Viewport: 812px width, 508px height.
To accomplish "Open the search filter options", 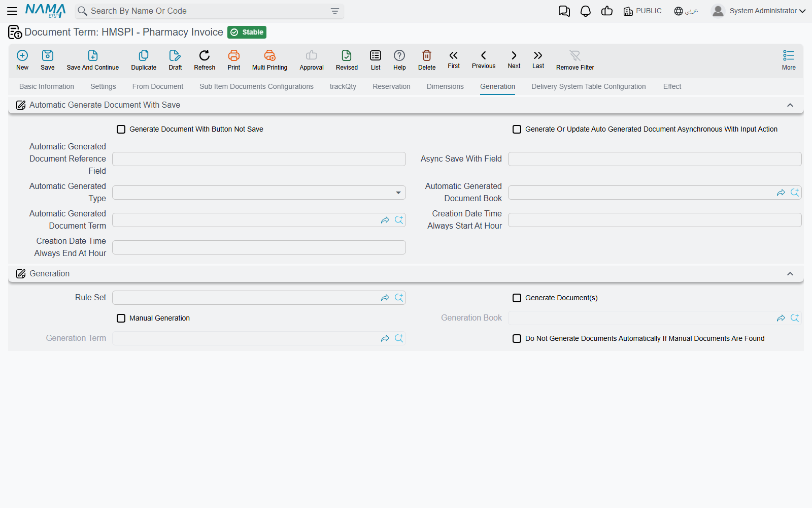I will [335, 11].
